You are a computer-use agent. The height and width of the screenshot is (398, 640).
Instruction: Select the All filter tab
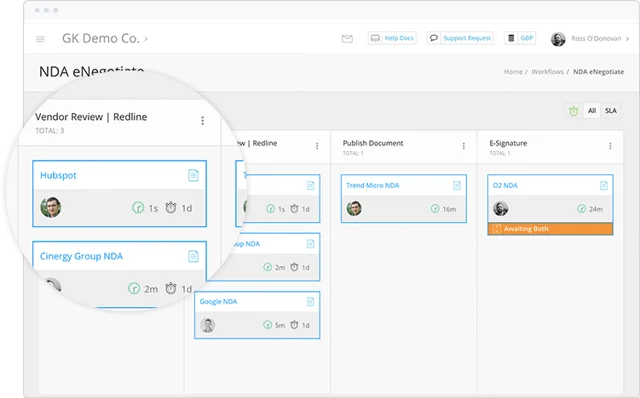pos(592,111)
